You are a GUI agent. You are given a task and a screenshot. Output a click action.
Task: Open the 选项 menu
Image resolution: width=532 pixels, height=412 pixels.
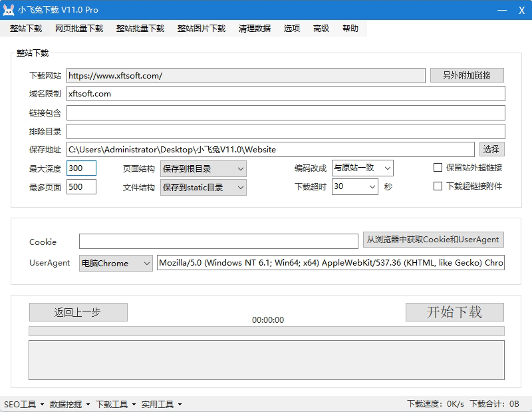point(292,29)
